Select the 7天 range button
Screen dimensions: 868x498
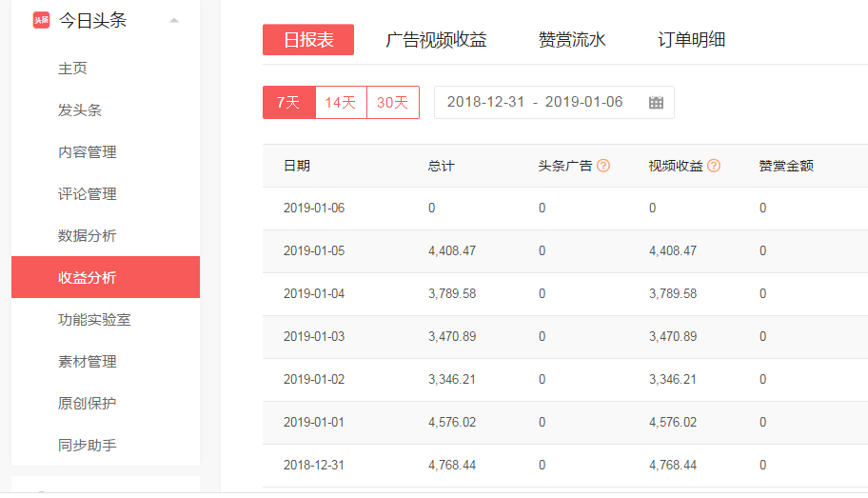click(x=289, y=103)
